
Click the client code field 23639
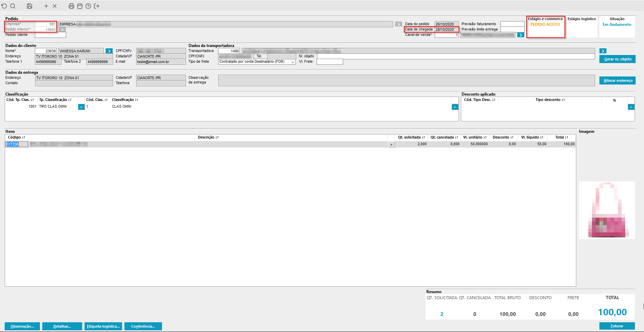[x=46, y=51]
